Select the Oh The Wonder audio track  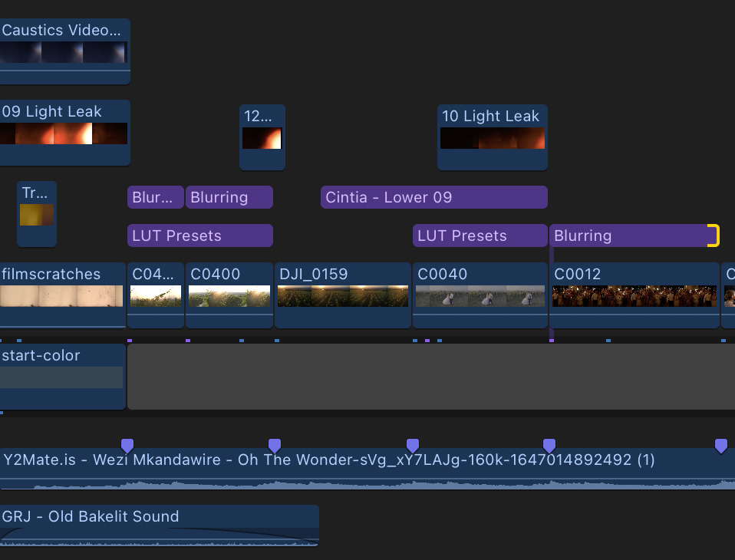pos(367,469)
